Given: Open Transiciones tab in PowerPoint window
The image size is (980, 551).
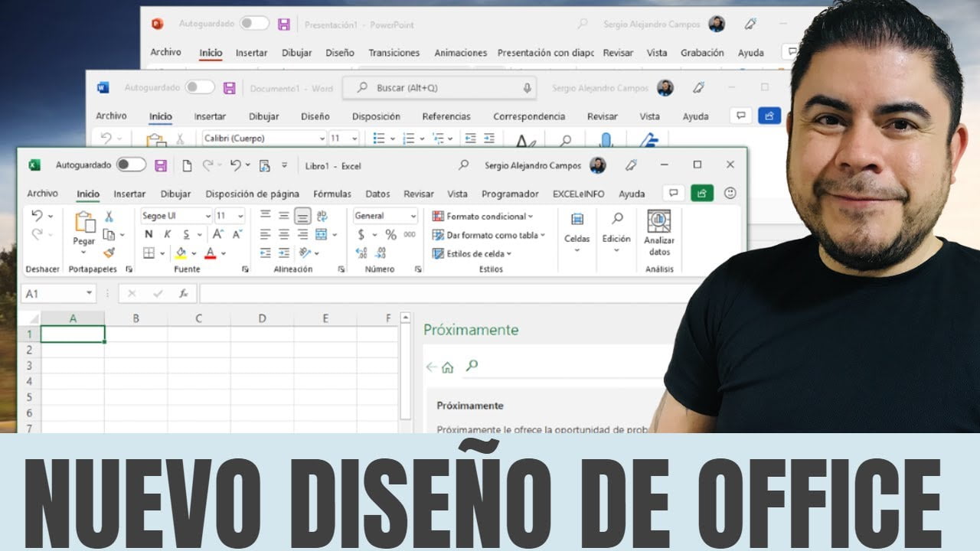Looking at the screenshot, I should [x=394, y=53].
